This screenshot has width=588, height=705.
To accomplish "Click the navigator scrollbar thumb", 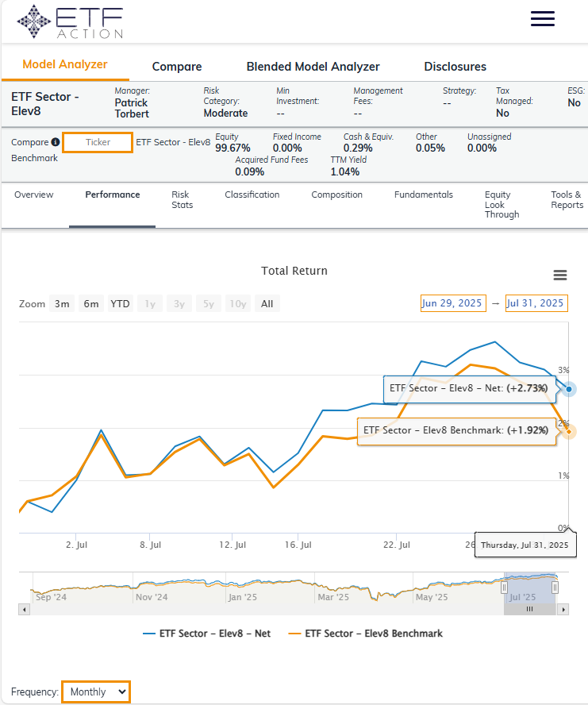I will pos(529,609).
